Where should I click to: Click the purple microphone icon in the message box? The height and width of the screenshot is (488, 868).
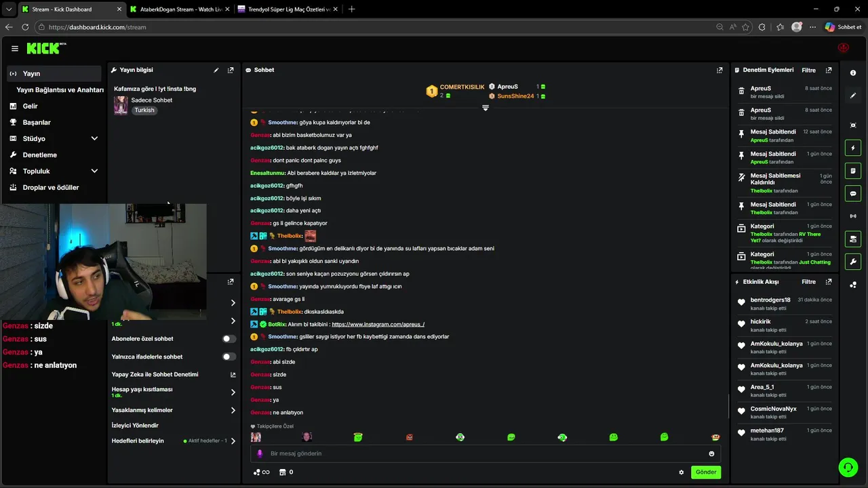(x=260, y=453)
